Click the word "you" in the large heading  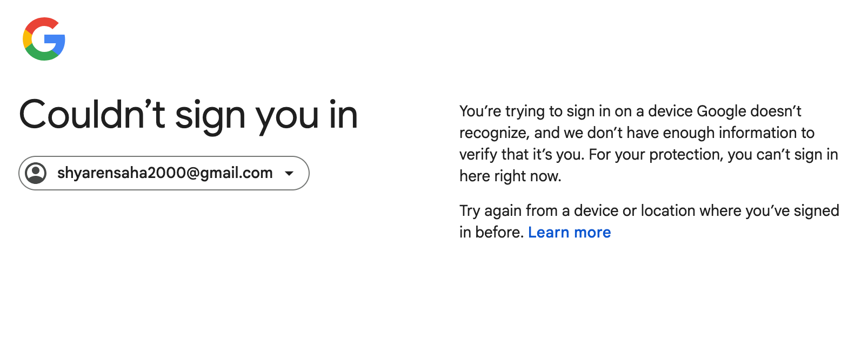point(287,116)
